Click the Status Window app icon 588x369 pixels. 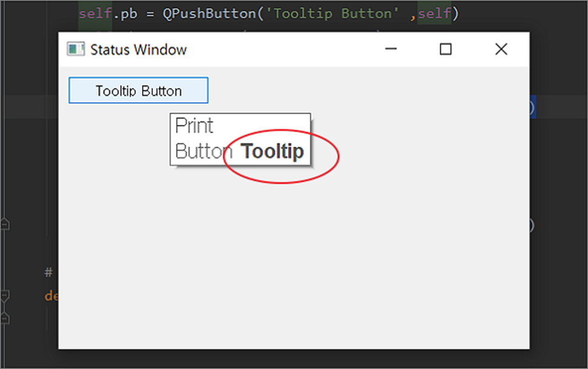tap(76, 49)
